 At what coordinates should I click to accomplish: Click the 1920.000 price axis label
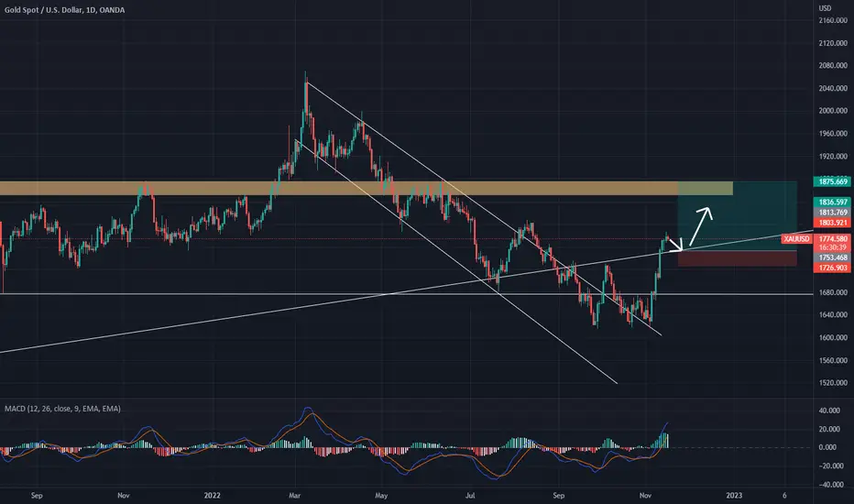[x=833, y=157]
